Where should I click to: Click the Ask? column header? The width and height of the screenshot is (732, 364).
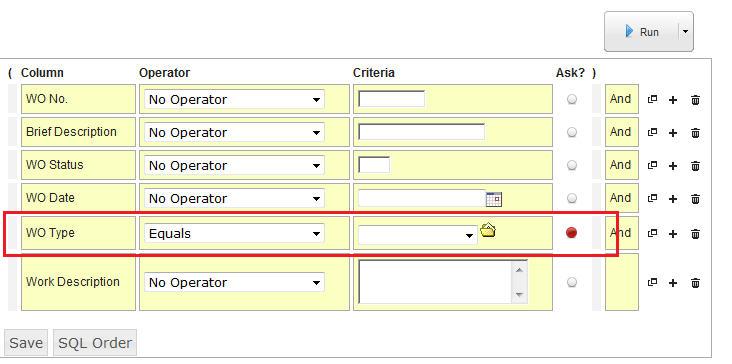coord(570,73)
